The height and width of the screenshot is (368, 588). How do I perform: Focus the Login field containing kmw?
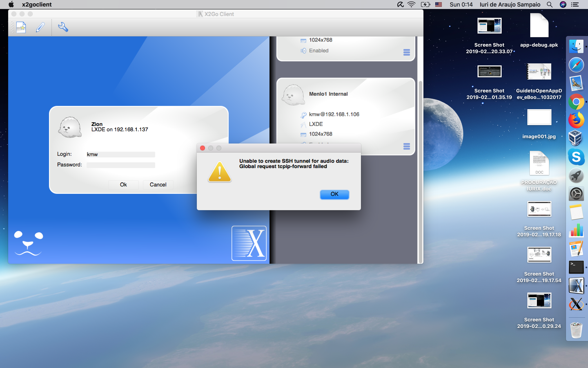(x=121, y=154)
